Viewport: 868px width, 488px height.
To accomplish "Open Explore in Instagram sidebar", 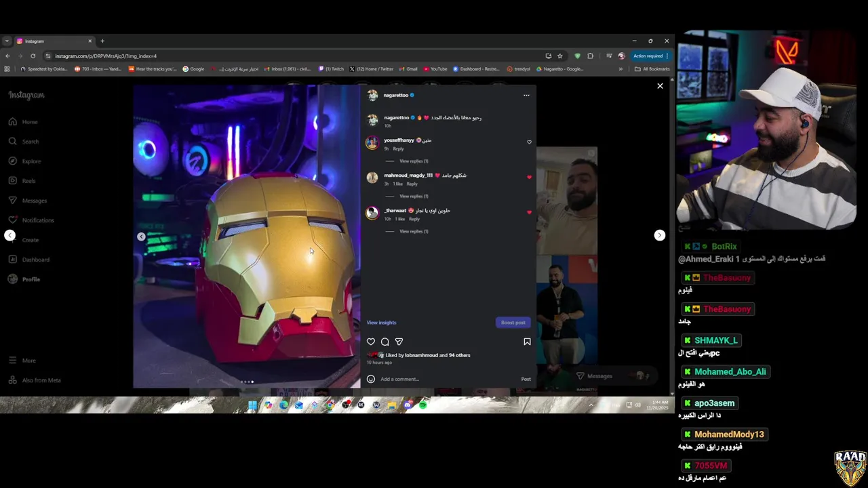I will click(x=25, y=161).
